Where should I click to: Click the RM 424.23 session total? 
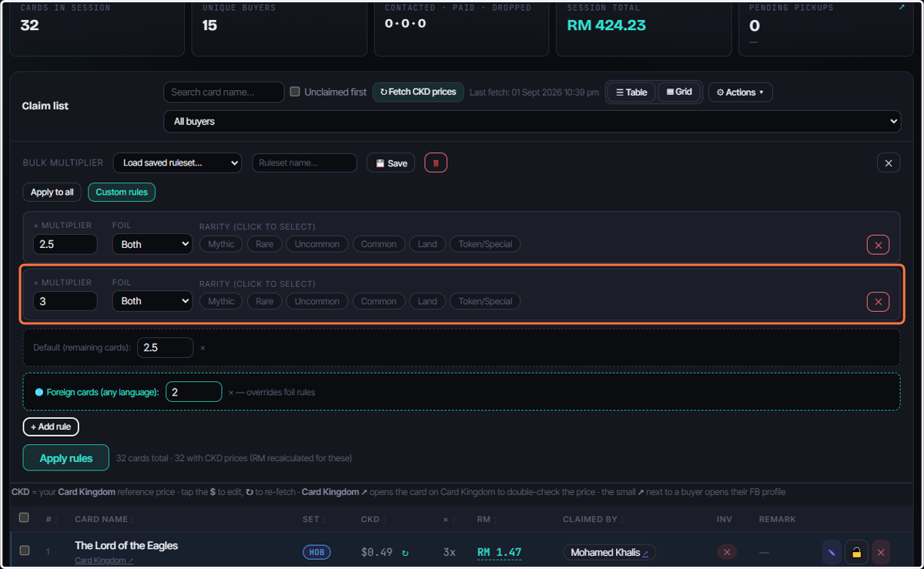[x=606, y=25]
